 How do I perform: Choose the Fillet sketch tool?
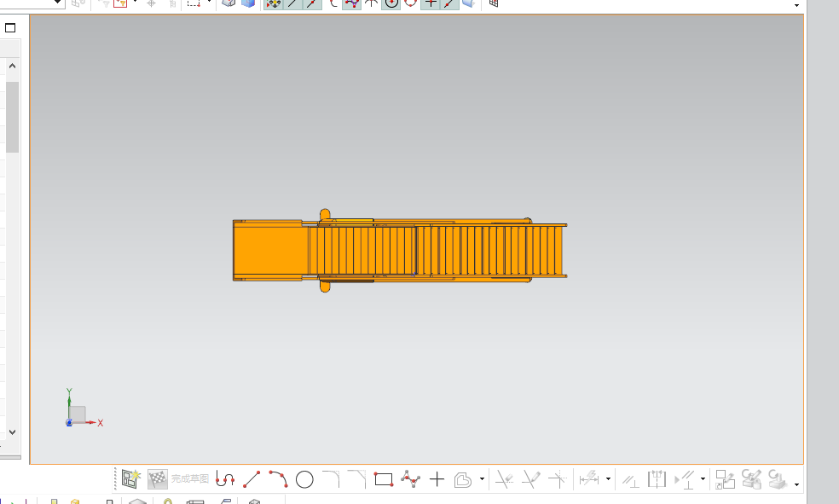331,479
